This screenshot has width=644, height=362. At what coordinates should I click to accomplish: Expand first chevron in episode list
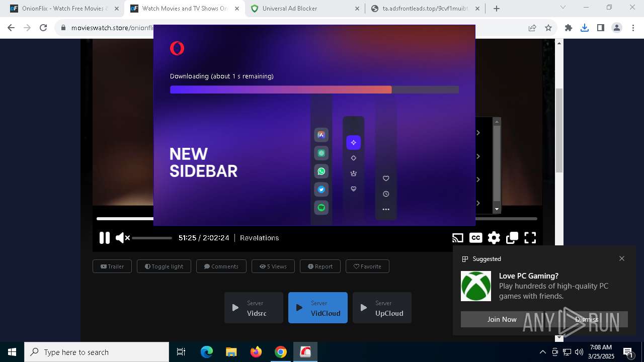coord(478,133)
